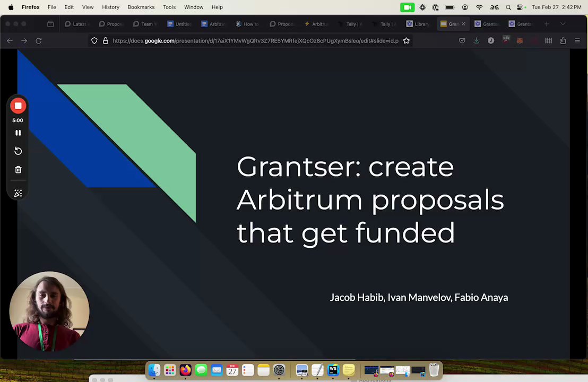Open Mail from the Dock
This screenshot has height=382, width=588.
[x=217, y=370]
